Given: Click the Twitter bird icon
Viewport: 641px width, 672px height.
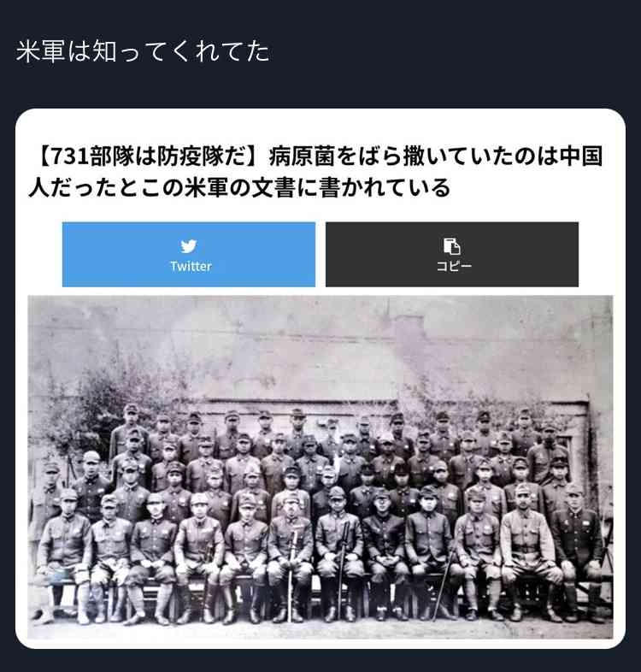Looking at the screenshot, I should tap(189, 246).
